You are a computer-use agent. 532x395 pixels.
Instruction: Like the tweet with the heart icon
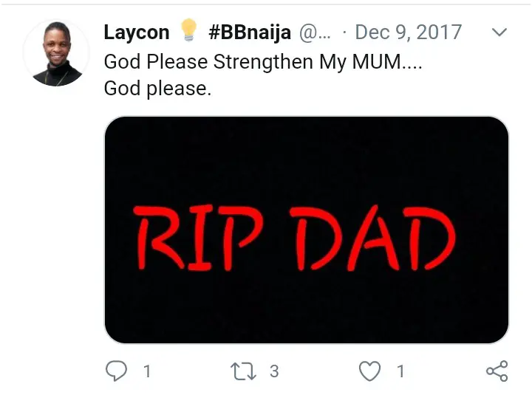coord(369,371)
